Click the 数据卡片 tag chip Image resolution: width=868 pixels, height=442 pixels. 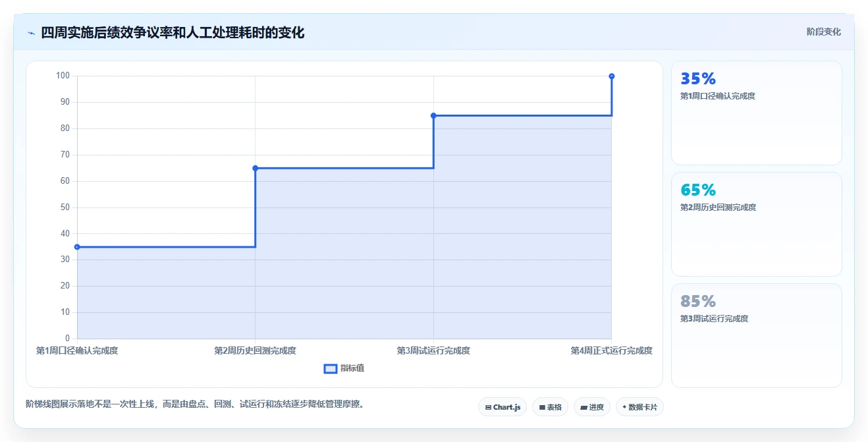click(639, 407)
